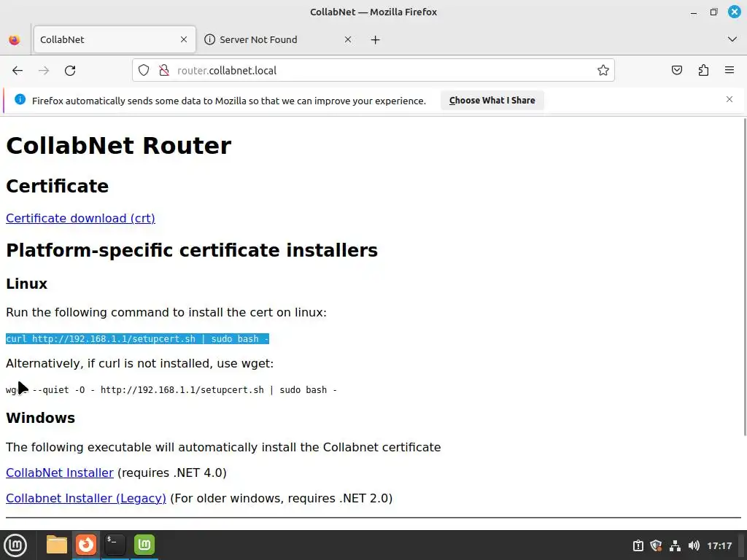Image resolution: width=747 pixels, height=560 pixels.
Task: Expand the list all tabs chevron
Action: click(x=732, y=39)
